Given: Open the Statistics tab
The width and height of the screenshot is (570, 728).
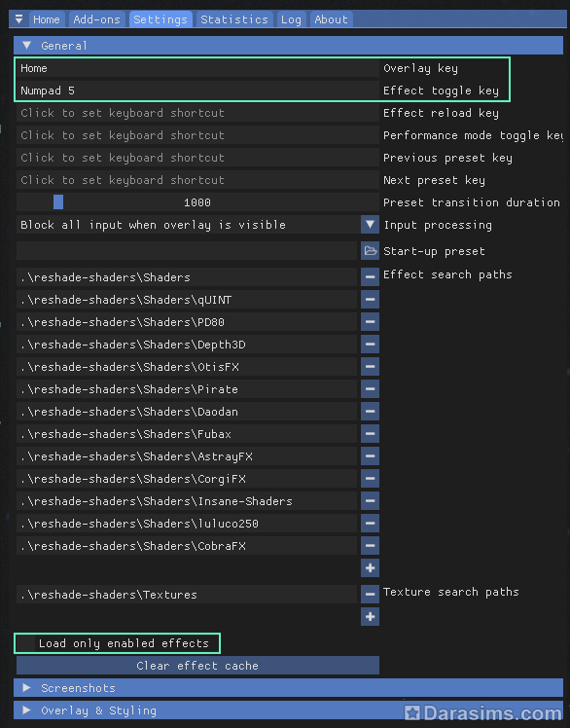Looking at the screenshot, I should coord(234,19).
